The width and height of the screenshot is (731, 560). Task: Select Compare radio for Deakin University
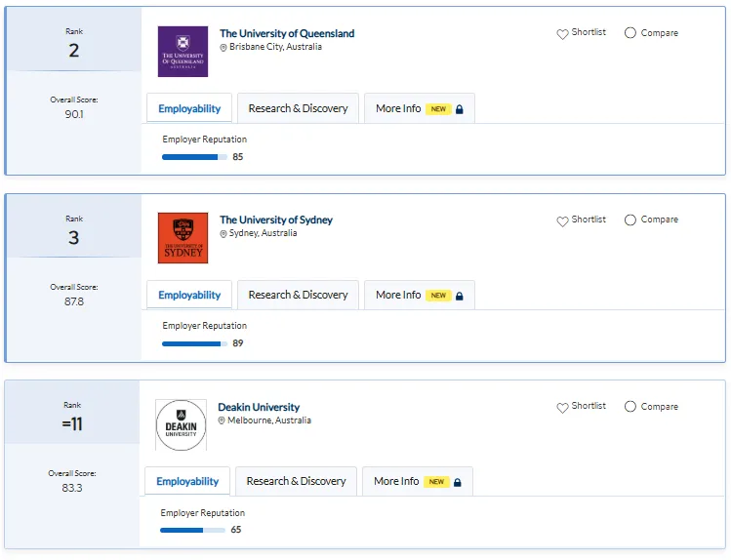[630, 407]
